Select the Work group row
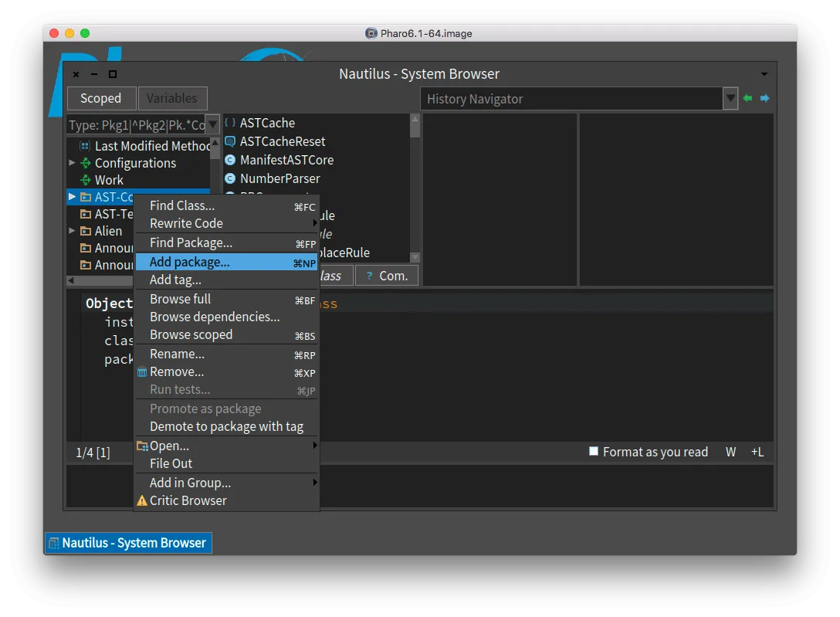The image size is (840, 617). [x=138, y=180]
